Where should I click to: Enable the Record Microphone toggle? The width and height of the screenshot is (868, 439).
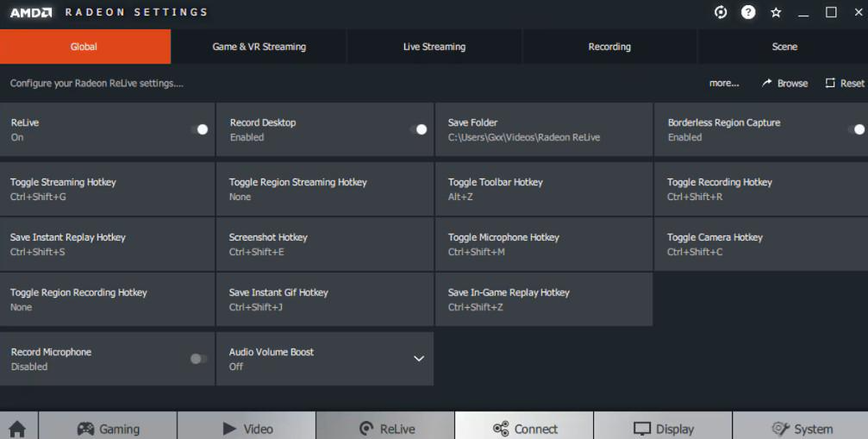[199, 359]
